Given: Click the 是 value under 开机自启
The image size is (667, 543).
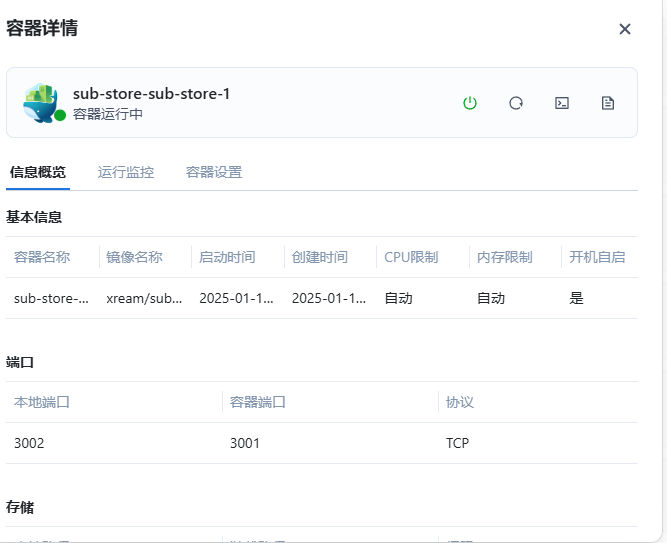Looking at the screenshot, I should point(576,298).
